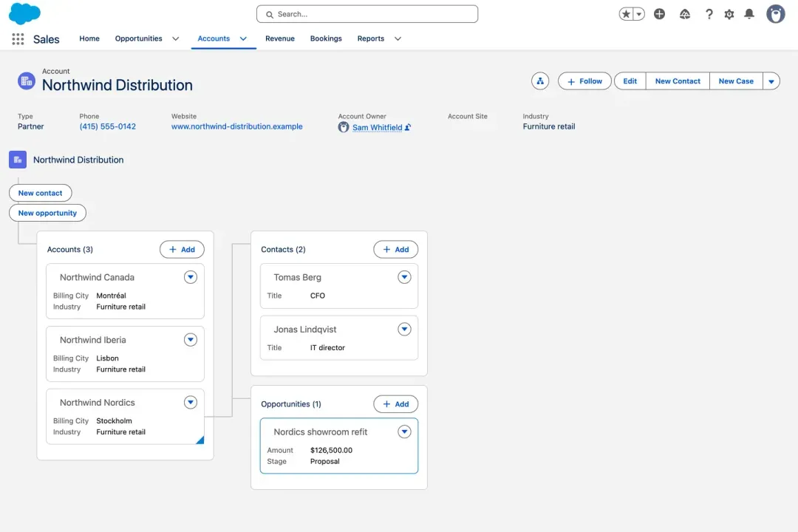Screen dimensions: 798x532
Task: Open the Northwind Iberia account
Action: coord(92,340)
